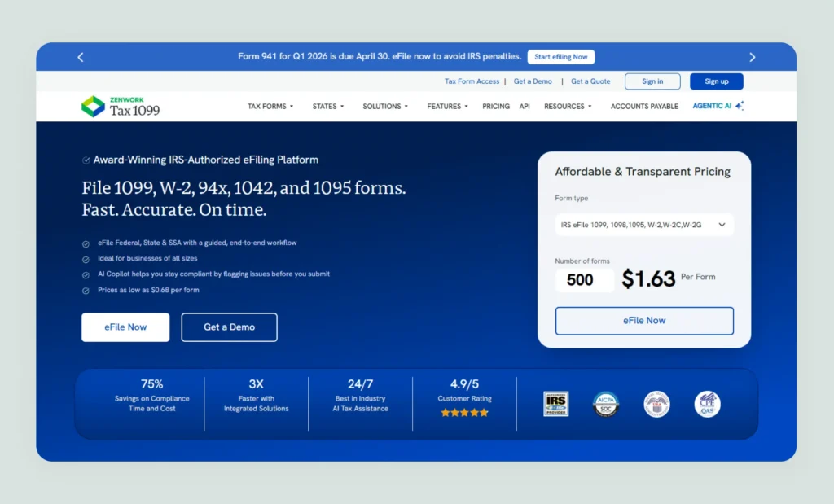Viewport: 834px width, 504px height.
Task: Click the Sign in button
Action: [652, 81]
